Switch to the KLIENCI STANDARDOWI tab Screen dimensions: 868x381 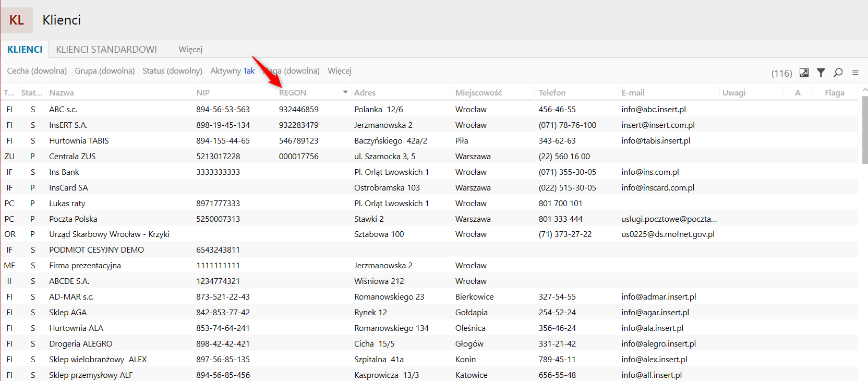106,49
